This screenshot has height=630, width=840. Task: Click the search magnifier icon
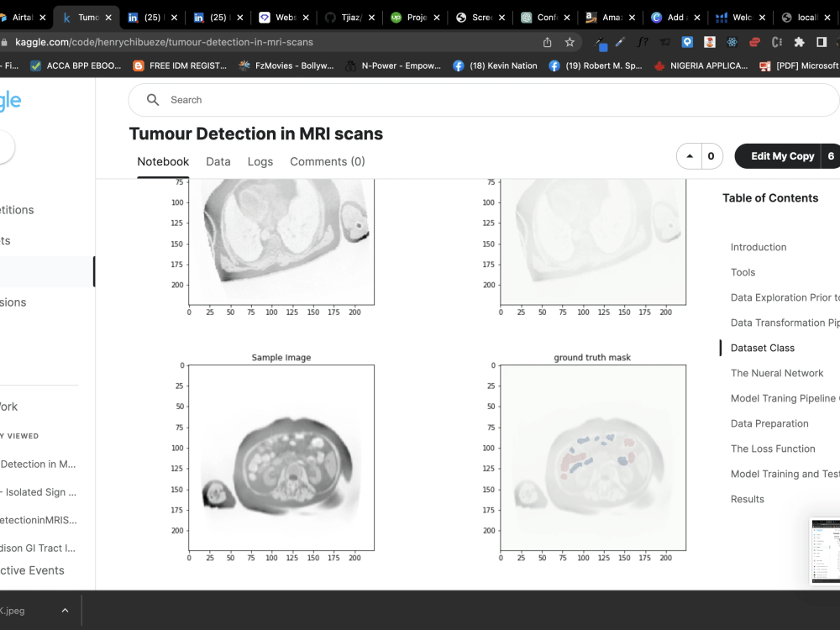pyautogui.click(x=153, y=100)
